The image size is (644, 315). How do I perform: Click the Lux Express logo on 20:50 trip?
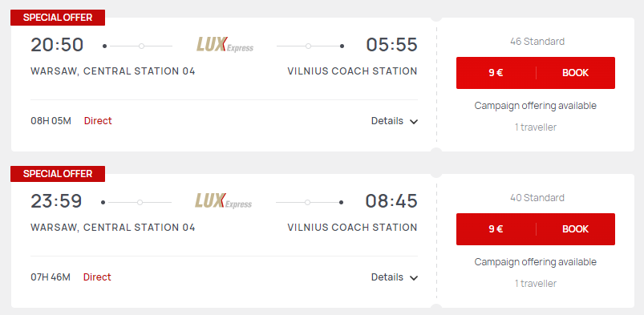coord(225,45)
